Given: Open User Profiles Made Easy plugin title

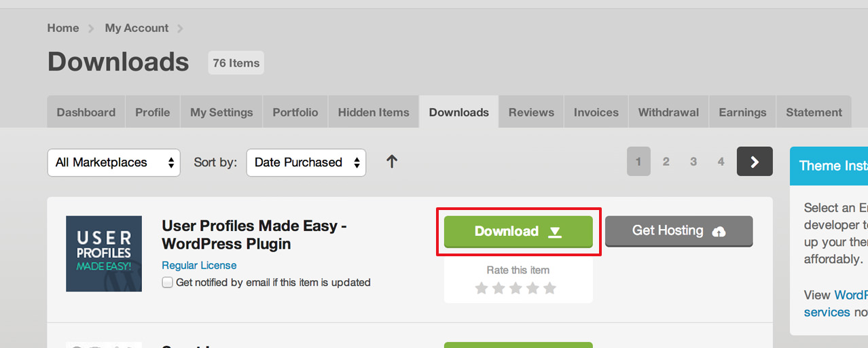Looking at the screenshot, I should 254,234.
